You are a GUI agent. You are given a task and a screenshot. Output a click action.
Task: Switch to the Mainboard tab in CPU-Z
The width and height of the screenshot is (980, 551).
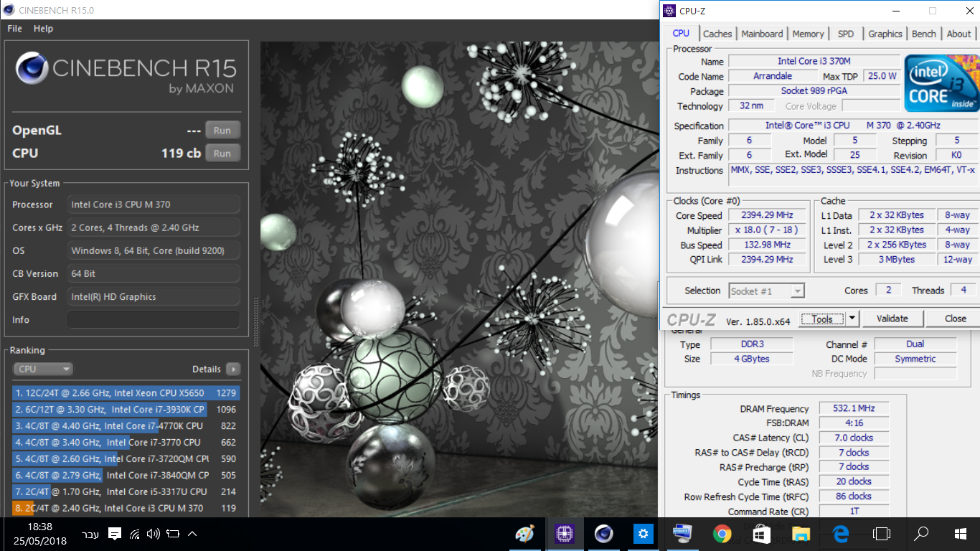pos(762,34)
